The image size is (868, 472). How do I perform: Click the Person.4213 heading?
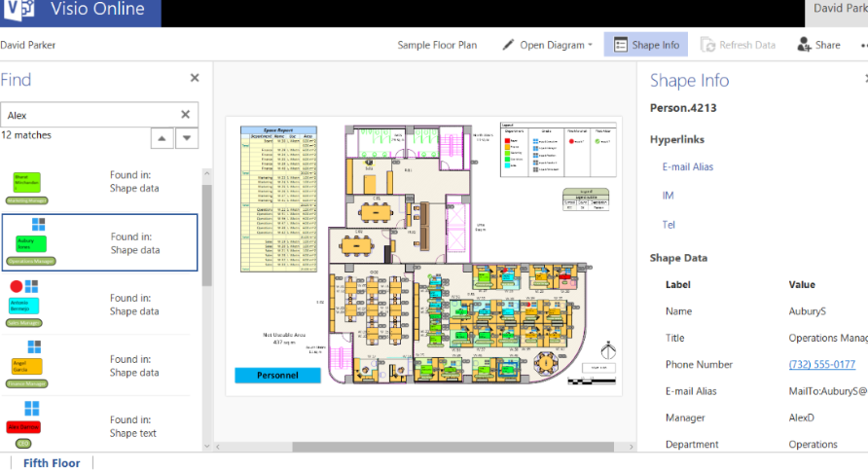tap(683, 108)
